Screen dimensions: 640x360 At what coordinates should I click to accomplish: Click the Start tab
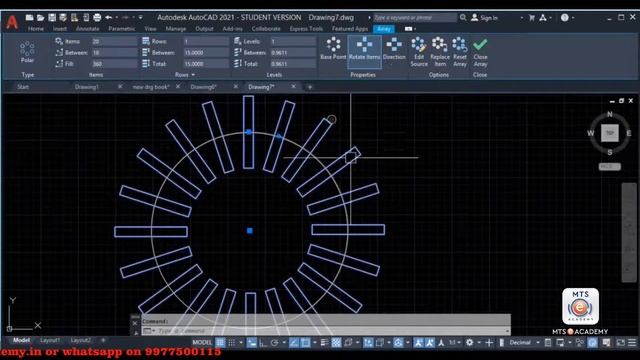(23, 87)
